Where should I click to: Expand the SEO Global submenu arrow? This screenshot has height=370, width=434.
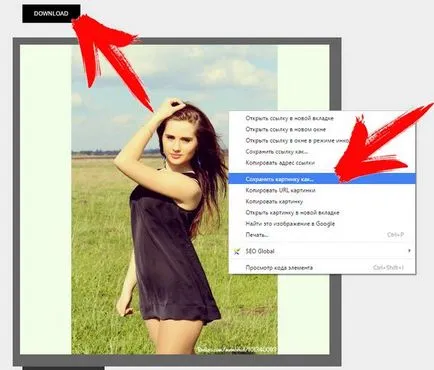coord(409,251)
